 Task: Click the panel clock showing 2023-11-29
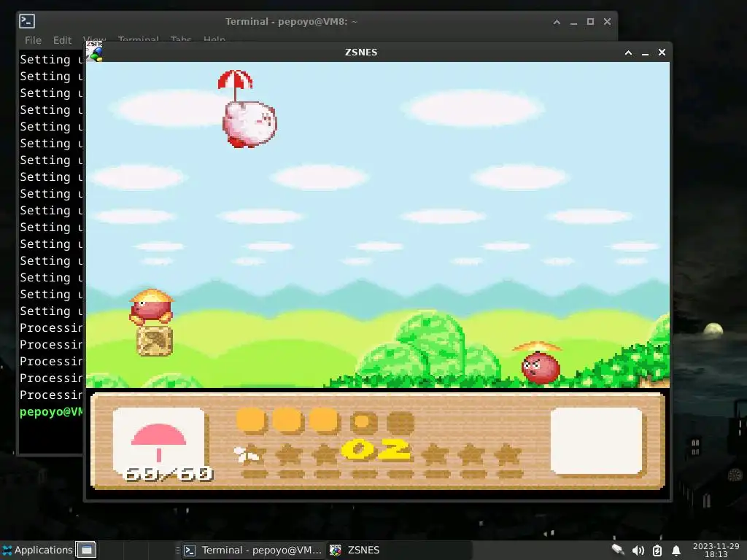point(716,550)
